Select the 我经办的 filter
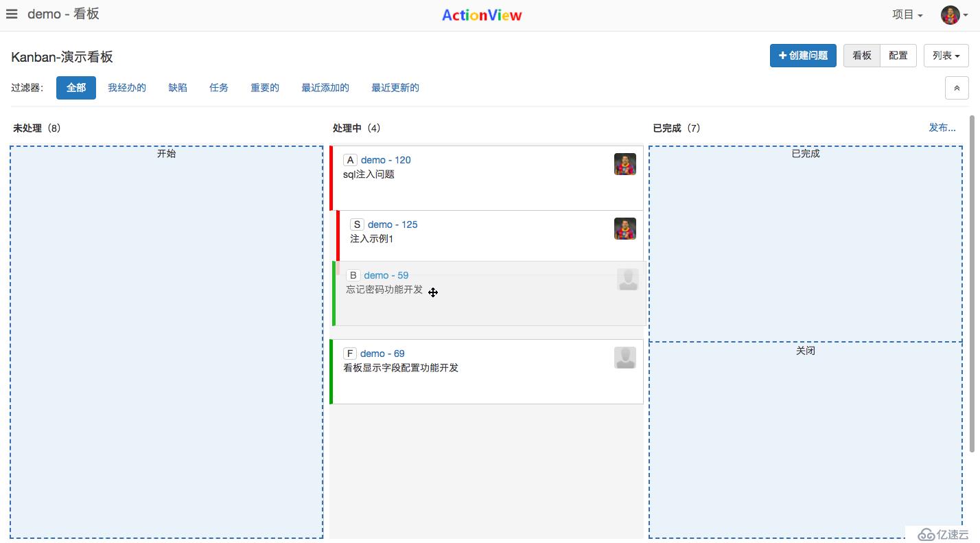This screenshot has height=543, width=980. click(127, 88)
